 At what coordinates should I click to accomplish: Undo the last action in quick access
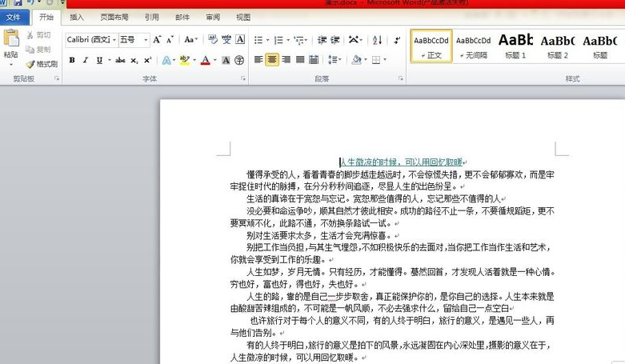[30, 2]
